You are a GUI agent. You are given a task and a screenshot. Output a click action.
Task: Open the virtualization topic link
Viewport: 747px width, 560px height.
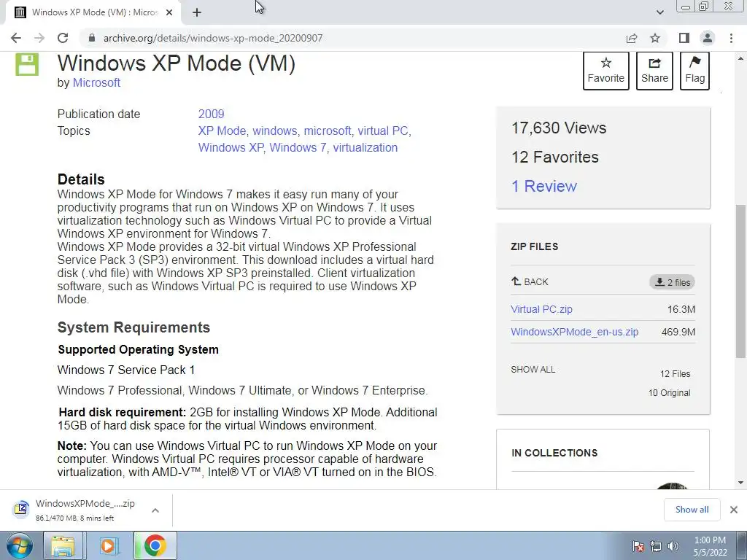[365, 147]
